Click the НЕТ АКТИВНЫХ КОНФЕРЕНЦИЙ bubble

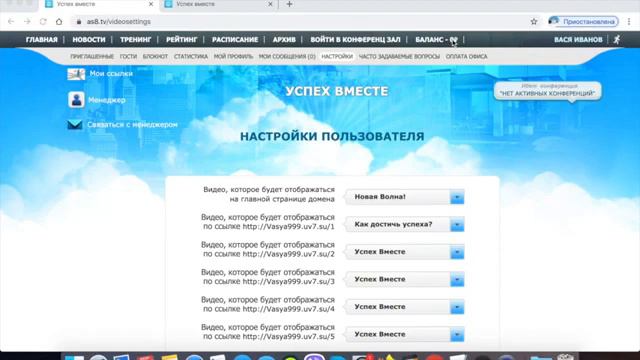pyautogui.click(x=547, y=91)
